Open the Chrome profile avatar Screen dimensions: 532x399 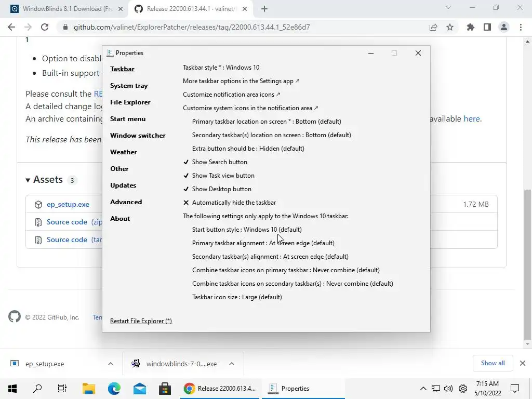(504, 27)
